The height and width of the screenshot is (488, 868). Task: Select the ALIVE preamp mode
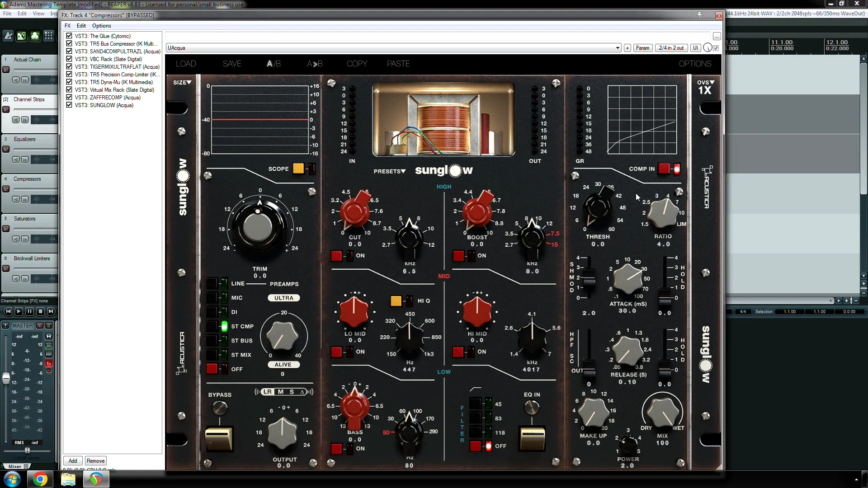(283, 365)
